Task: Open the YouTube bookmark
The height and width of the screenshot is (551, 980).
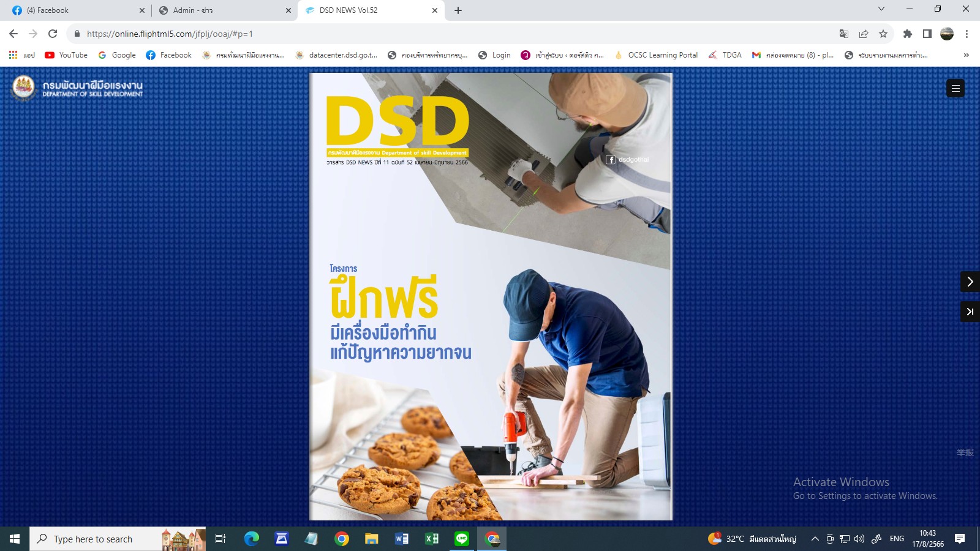Action: click(x=66, y=55)
